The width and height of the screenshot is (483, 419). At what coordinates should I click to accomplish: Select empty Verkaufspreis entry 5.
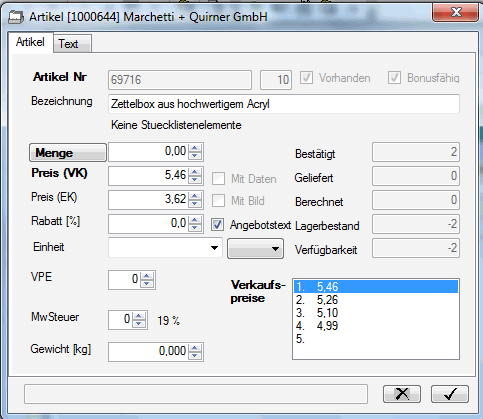[x=376, y=339]
